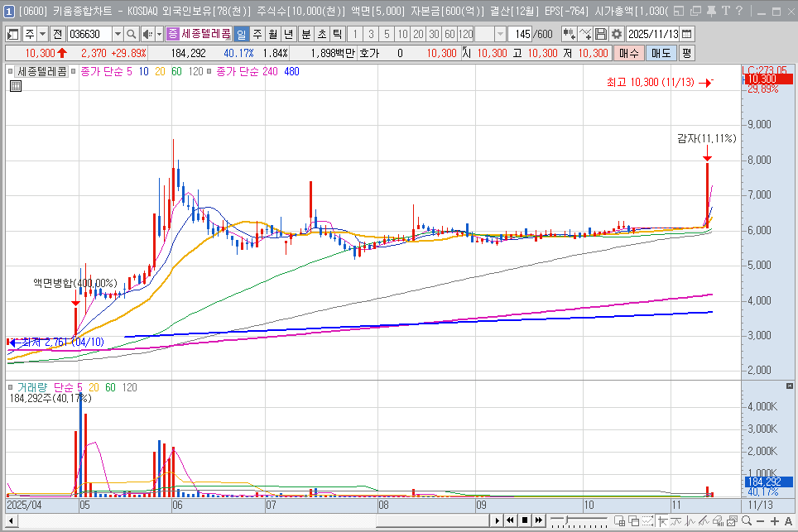Click the date field 2025/11/13

click(x=653, y=34)
